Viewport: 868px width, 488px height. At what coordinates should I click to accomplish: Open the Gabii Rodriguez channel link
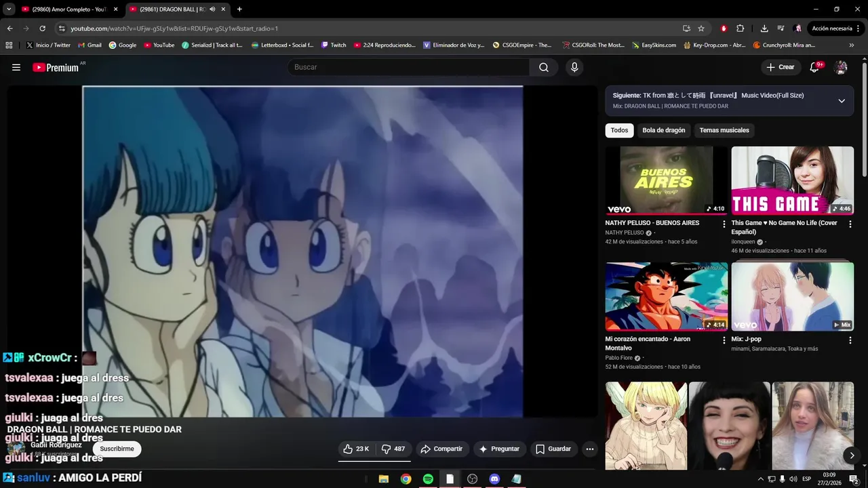coord(56,445)
